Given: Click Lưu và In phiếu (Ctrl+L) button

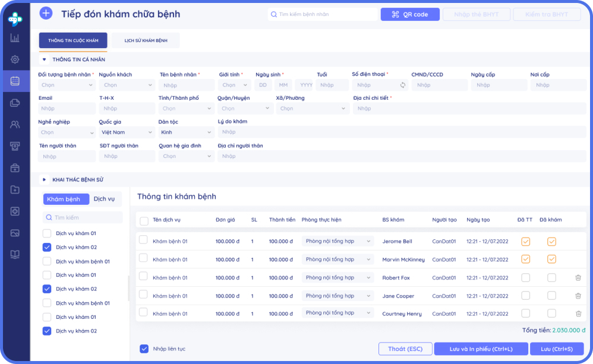Looking at the screenshot, I should click(x=481, y=349).
